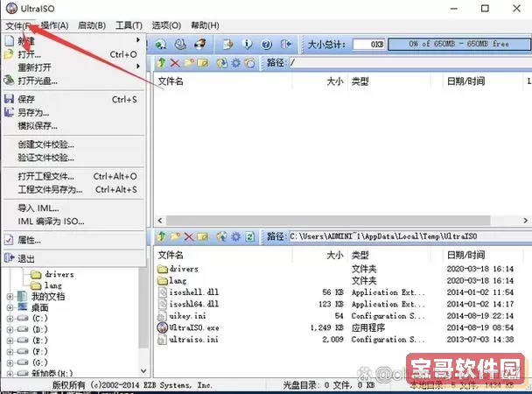
Task: Click the info icon in main toolbar
Action: pyautogui.click(x=247, y=44)
